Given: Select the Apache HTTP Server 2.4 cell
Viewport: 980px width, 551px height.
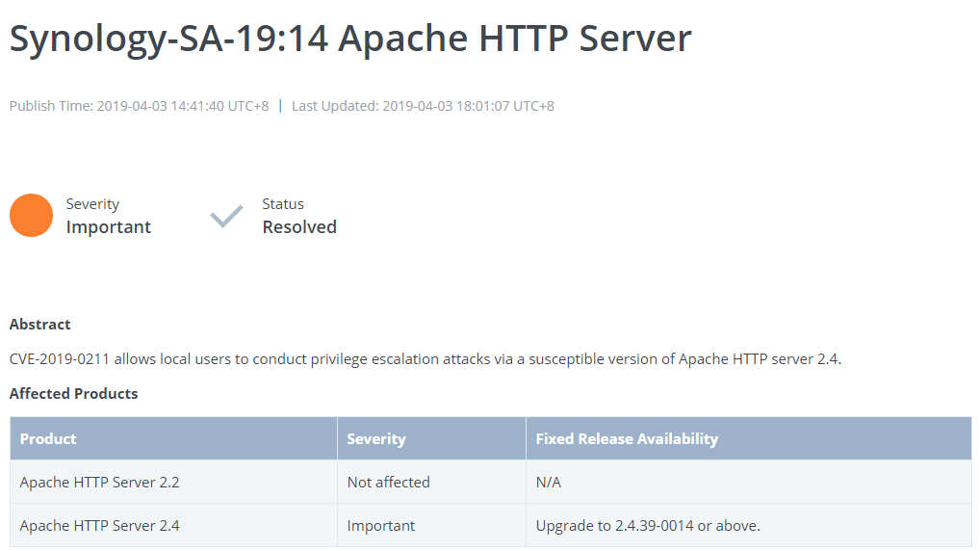Looking at the screenshot, I should [x=173, y=525].
